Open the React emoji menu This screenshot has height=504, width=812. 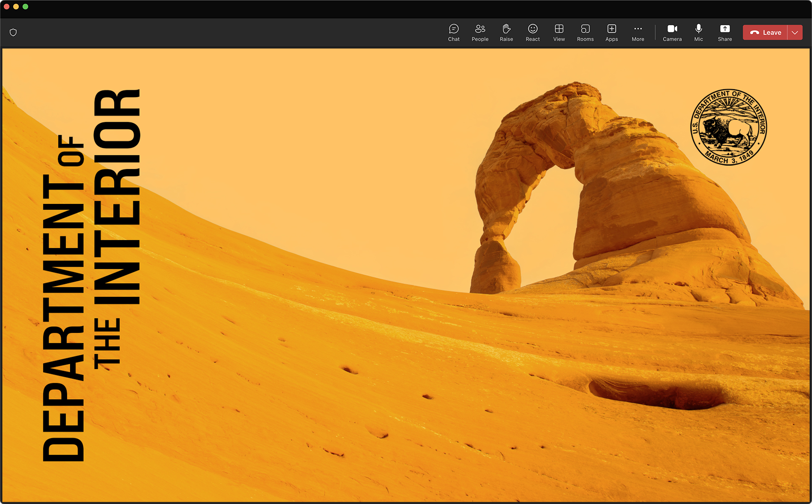coord(532,32)
